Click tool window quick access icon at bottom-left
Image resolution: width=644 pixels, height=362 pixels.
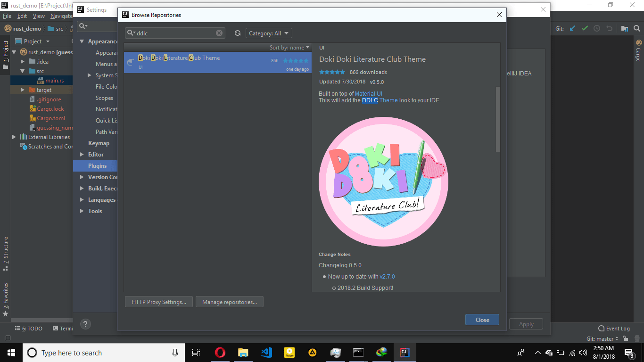coord(7,338)
